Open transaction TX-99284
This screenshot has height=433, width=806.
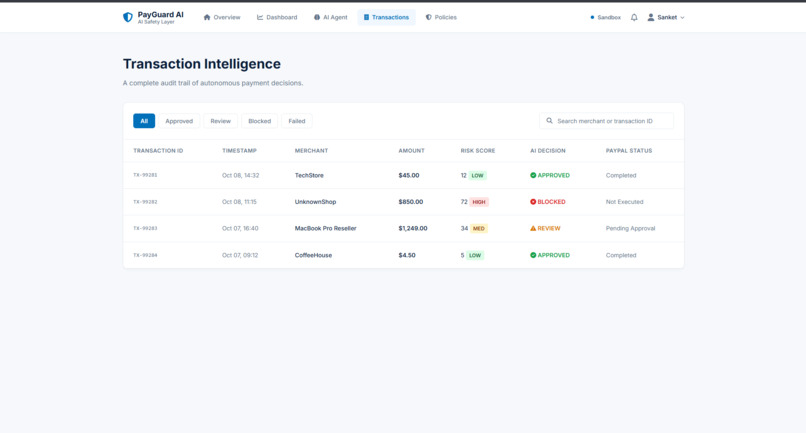click(x=145, y=255)
